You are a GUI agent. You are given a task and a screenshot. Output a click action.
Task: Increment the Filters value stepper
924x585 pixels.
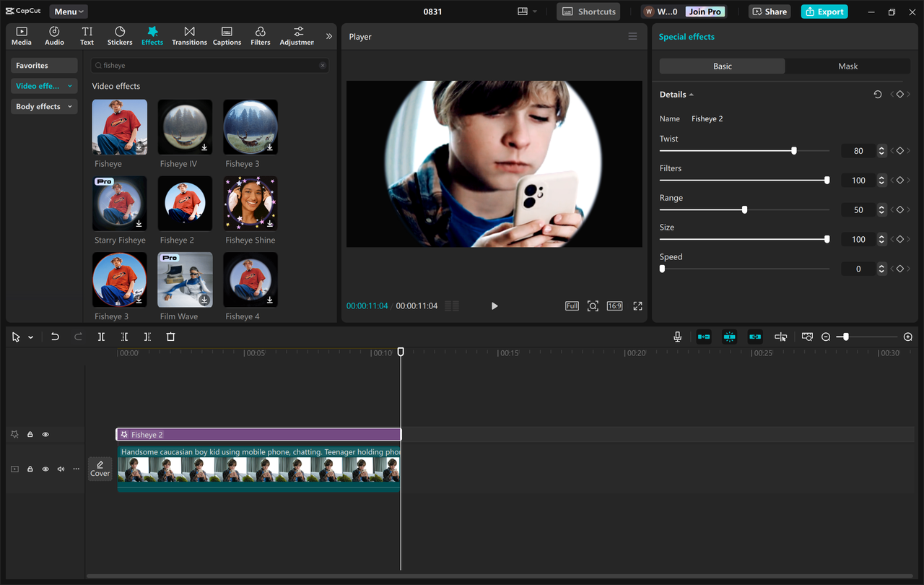click(881, 178)
